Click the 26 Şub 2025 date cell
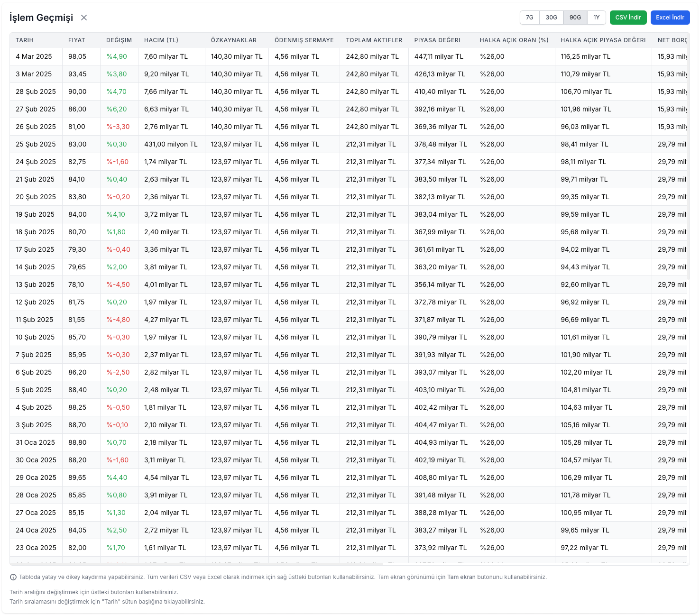Screen dimensions: 700x615 [x=36, y=127]
